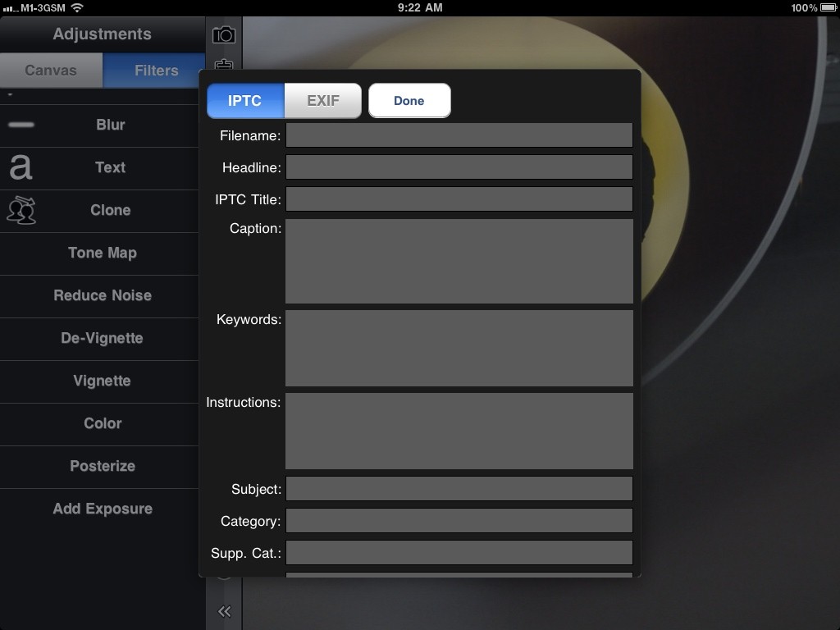
Task: Choose the De-Vignette filter
Action: click(x=103, y=338)
